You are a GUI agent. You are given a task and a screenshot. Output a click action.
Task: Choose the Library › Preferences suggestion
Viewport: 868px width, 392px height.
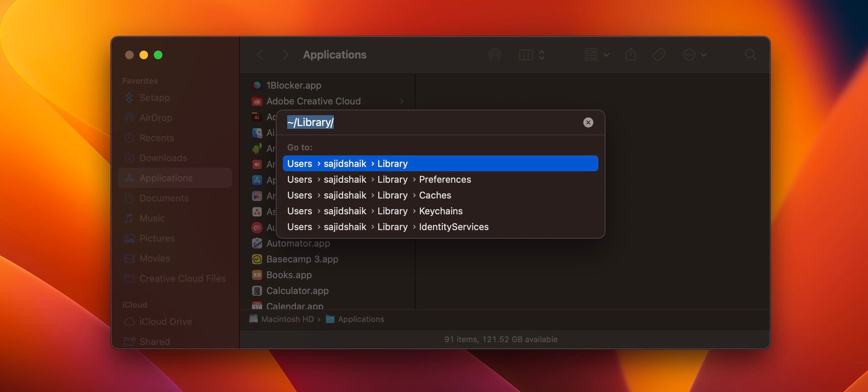(440, 179)
